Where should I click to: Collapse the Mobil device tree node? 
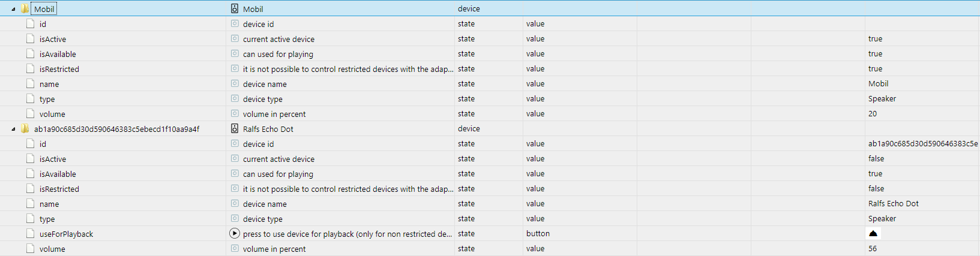[x=13, y=9]
